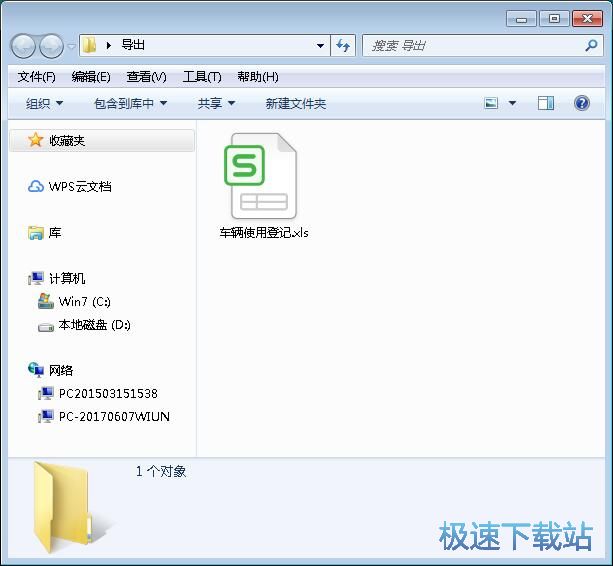Click the icon beside PC201503151538
613x566 pixels.
point(46,393)
